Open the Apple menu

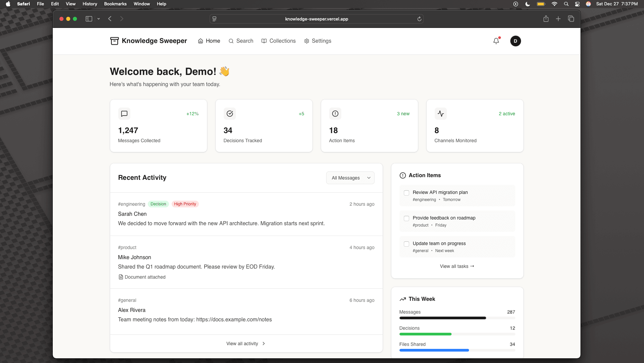tap(8, 4)
